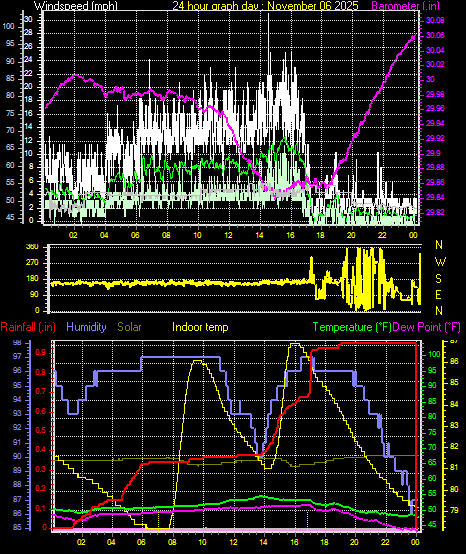Click the N compass label at top
Image resolution: width=466 pixels, height=554 pixels.
pos(439,244)
